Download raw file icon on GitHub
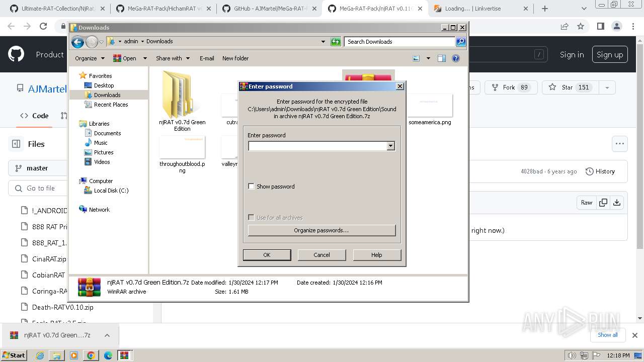The image size is (644, 362). click(617, 203)
